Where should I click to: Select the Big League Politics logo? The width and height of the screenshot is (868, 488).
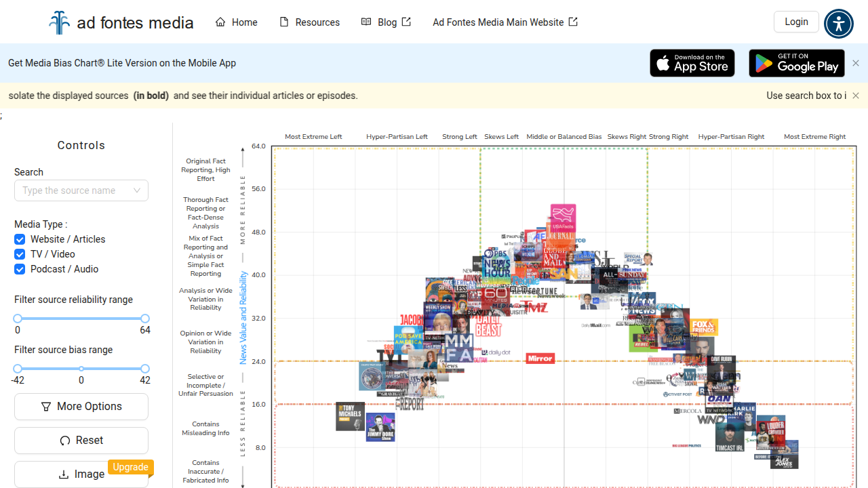686,446
